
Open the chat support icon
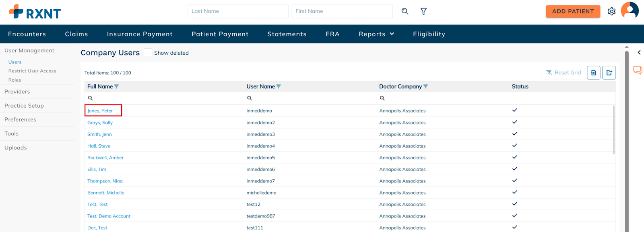(638, 70)
